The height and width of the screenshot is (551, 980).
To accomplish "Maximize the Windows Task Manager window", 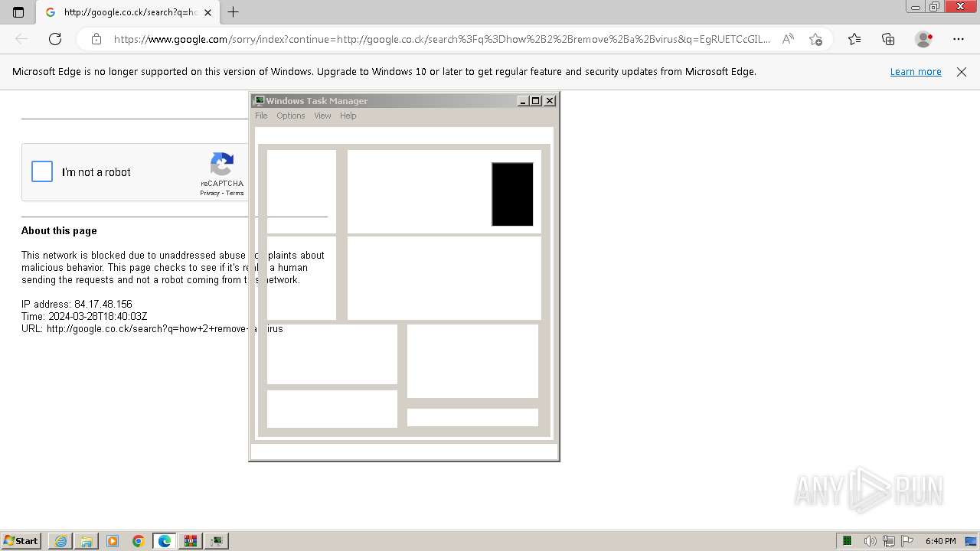I will [536, 101].
